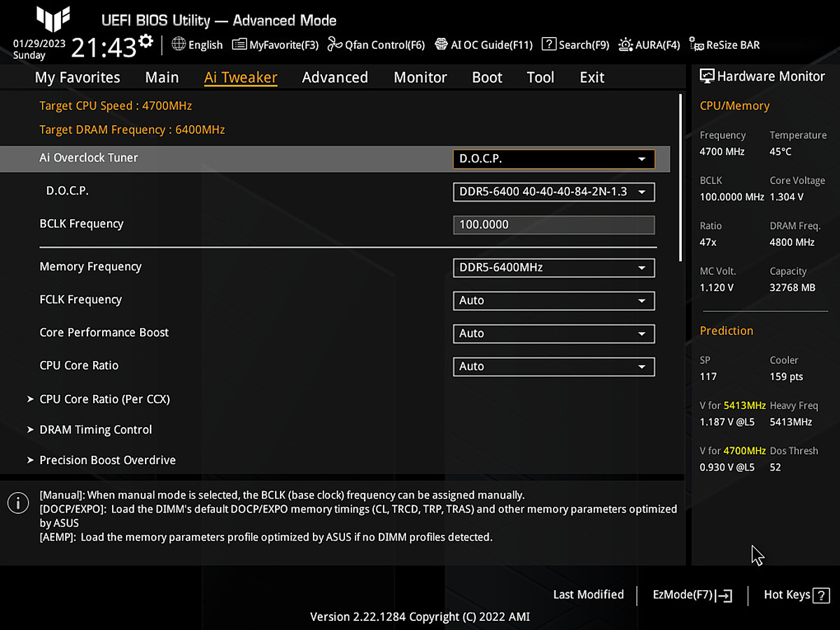Switch to EzMode(F7)
Image resolution: width=840 pixels, height=630 pixels.
(x=692, y=595)
